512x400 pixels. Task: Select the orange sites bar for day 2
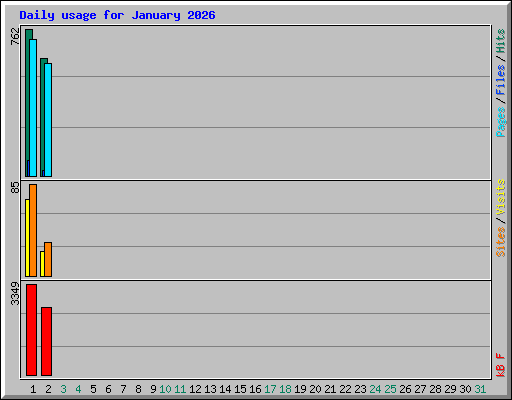click(x=48, y=259)
